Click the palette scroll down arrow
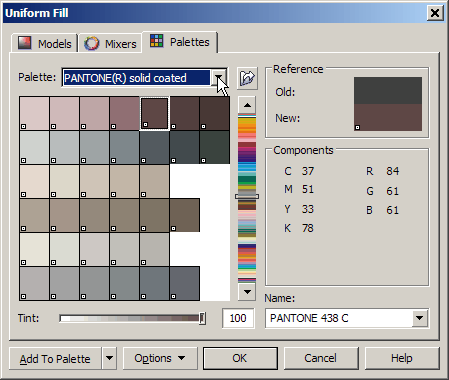Image resolution: width=449 pixels, height=380 pixels. [x=247, y=292]
